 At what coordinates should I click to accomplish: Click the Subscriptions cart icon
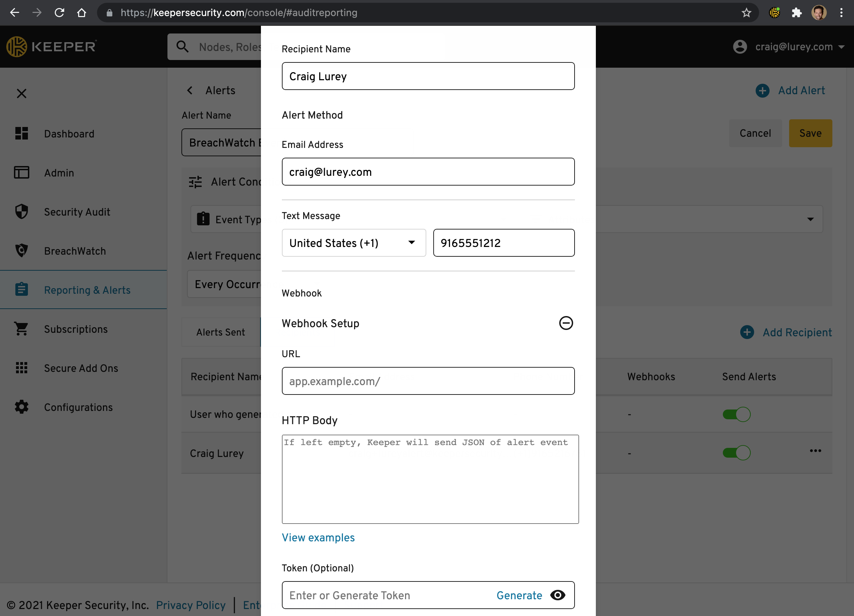tap(22, 329)
